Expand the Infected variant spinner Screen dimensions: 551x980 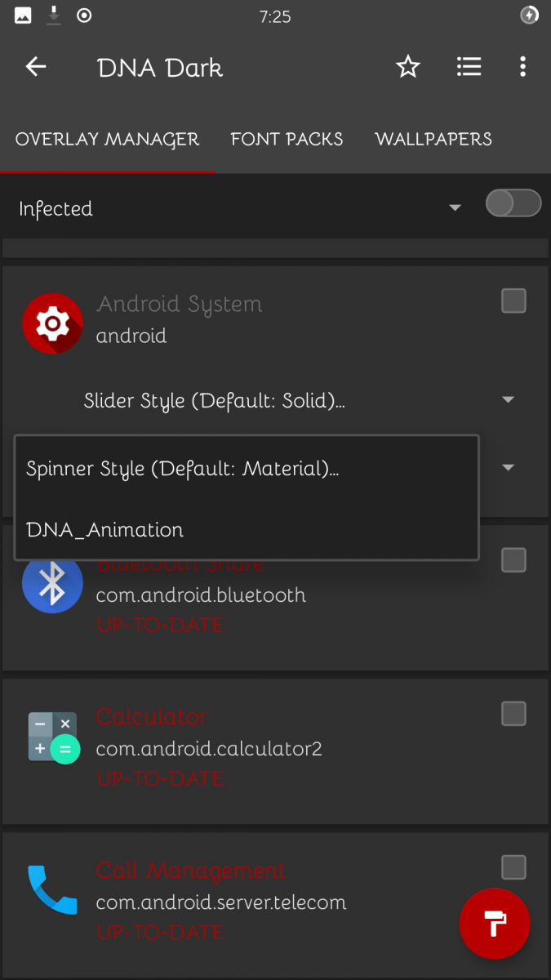coord(455,208)
